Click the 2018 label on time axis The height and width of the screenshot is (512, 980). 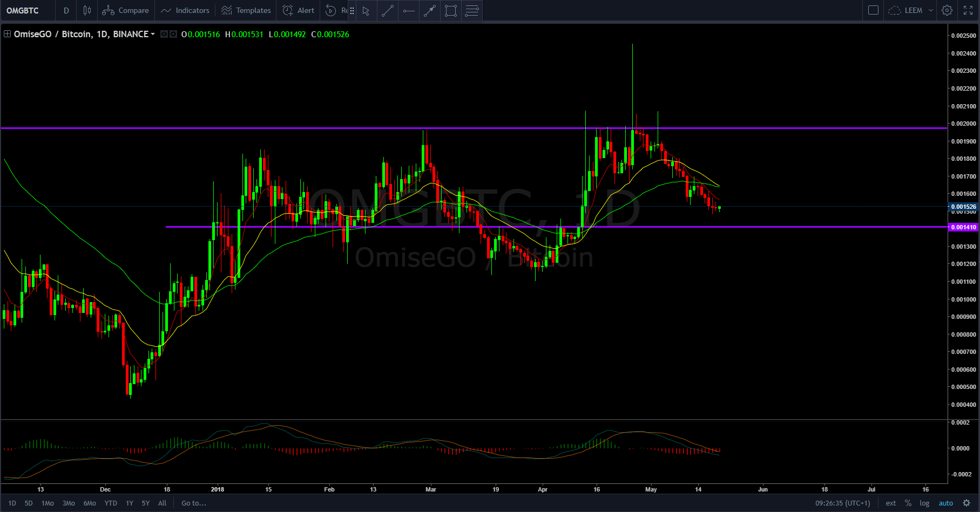coord(218,489)
